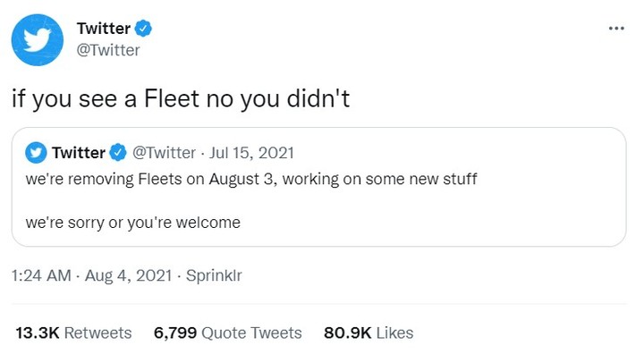Viewport: 644px width, 354px height.
Task: Click the Twitter name in the quoted tweet
Action: [79, 153]
